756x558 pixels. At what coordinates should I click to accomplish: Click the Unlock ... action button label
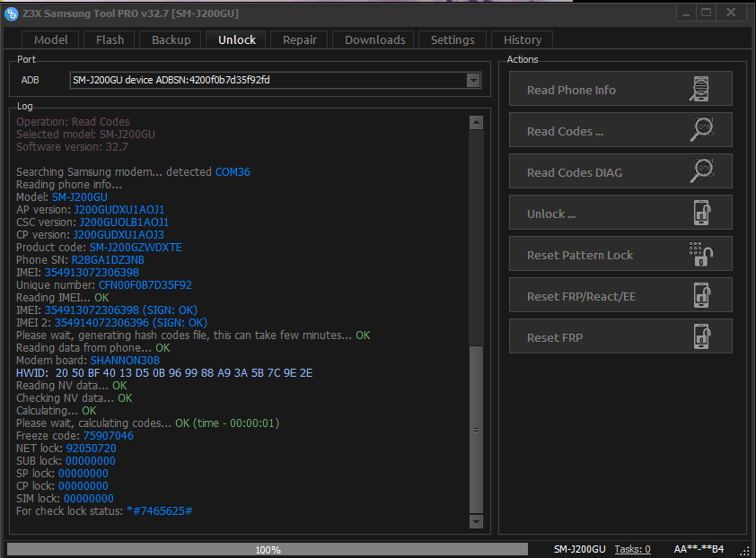point(551,214)
